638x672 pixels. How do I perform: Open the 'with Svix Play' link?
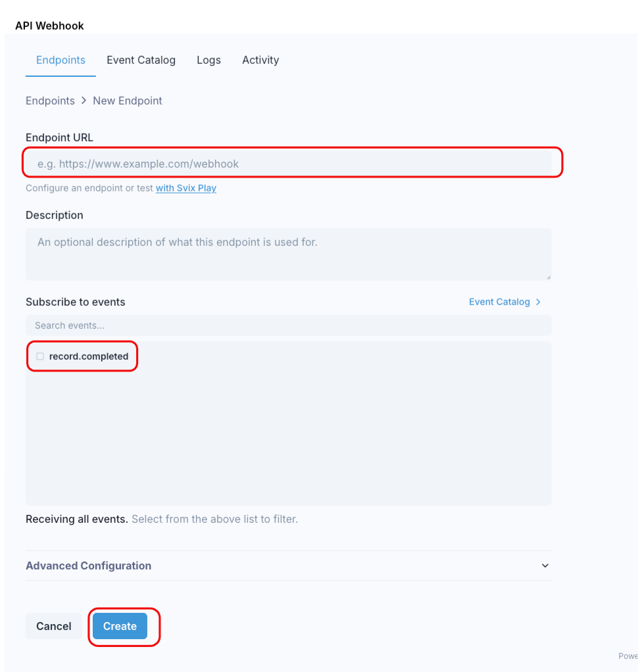(x=186, y=188)
